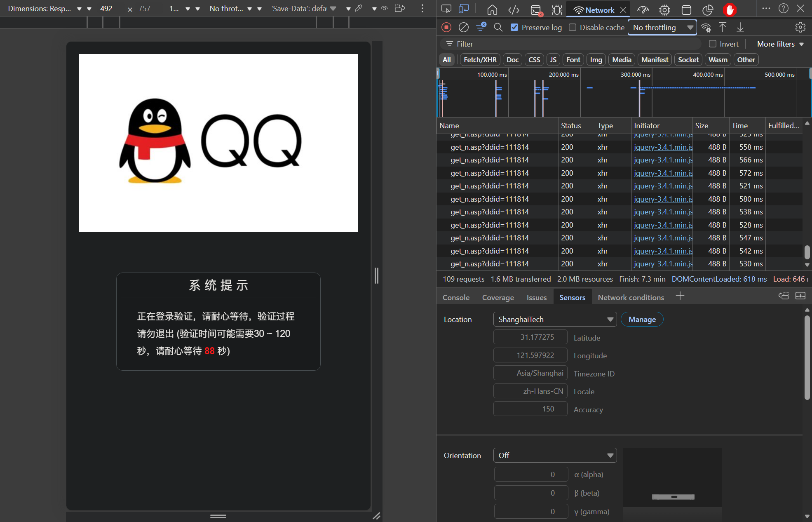Enable the Disable cache checkbox
This screenshot has width=812, height=522.
pyautogui.click(x=573, y=27)
